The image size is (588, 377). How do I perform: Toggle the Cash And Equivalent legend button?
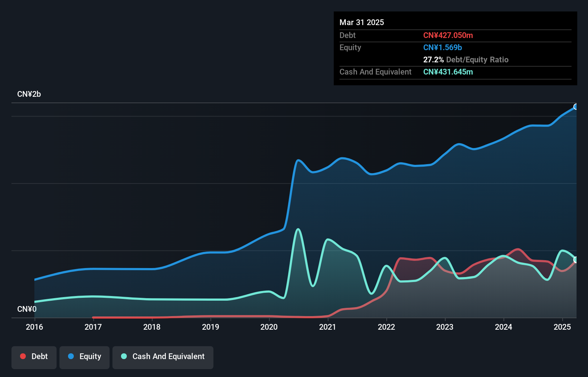tap(163, 357)
